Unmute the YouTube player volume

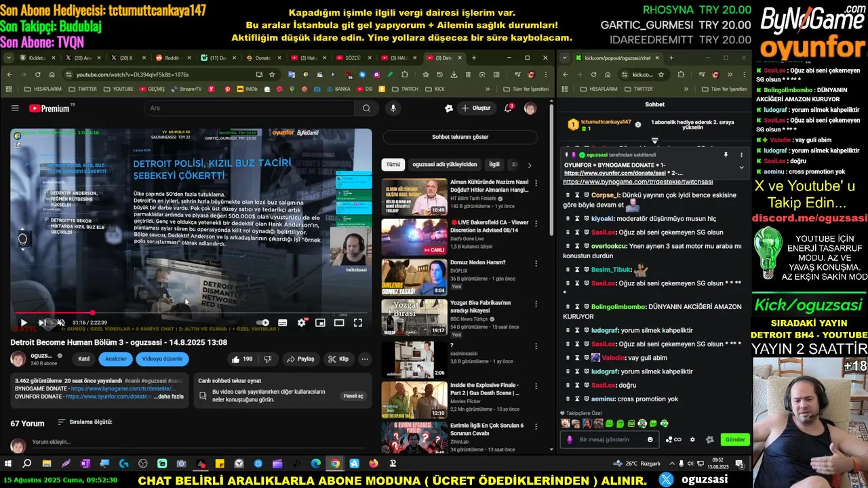[x=60, y=323]
